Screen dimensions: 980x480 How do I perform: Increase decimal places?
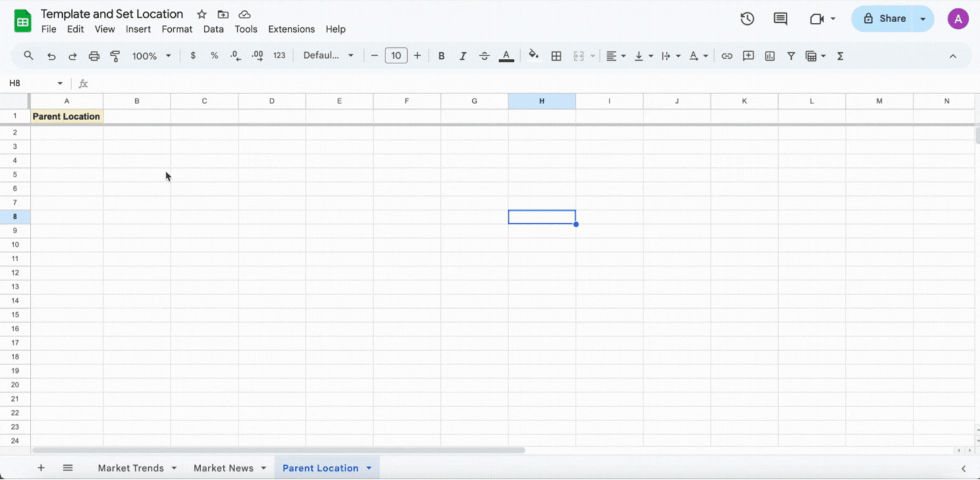pyautogui.click(x=257, y=56)
